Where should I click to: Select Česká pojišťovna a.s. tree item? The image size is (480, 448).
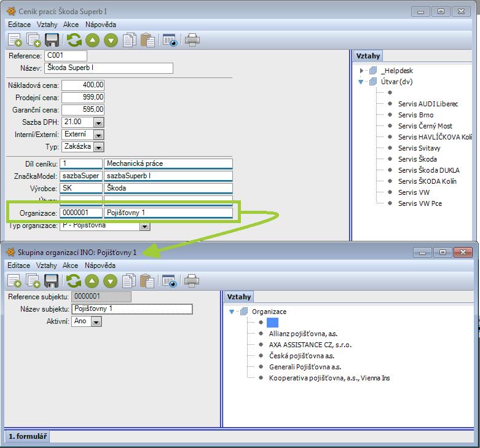point(302,356)
